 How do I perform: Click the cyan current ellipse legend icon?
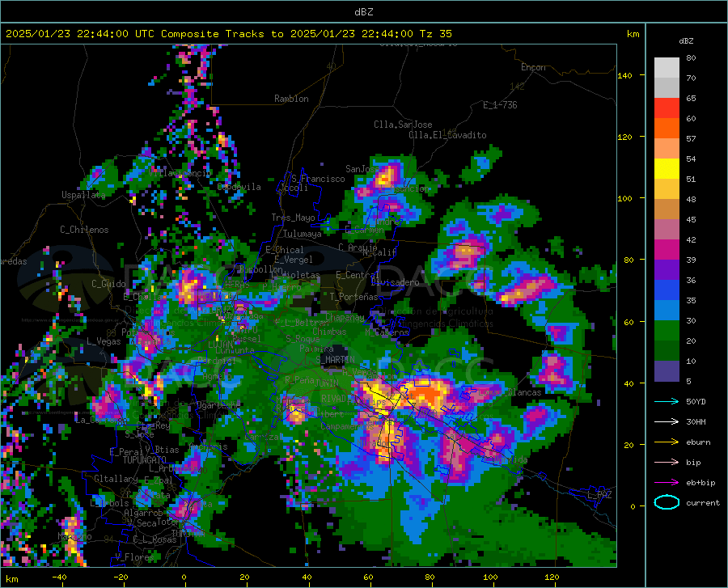(x=667, y=502)
